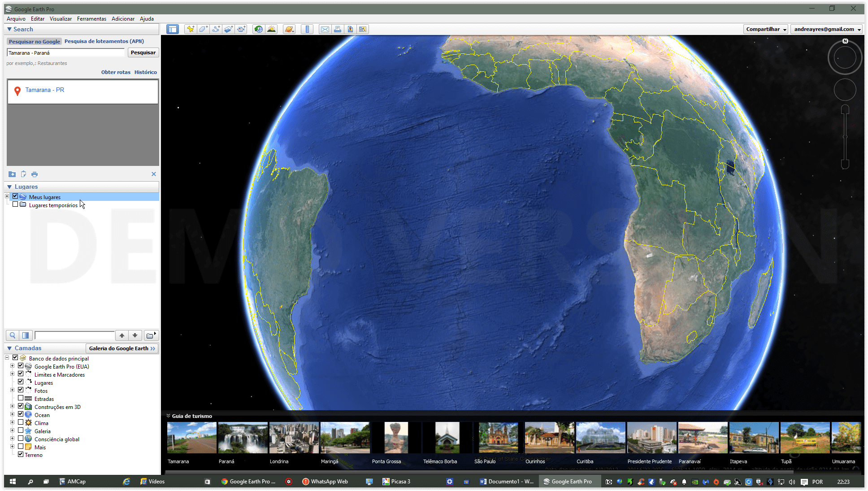The image size is (868, 491).
Task: Enable the Estradas layer checkbox
Action: 21,398
